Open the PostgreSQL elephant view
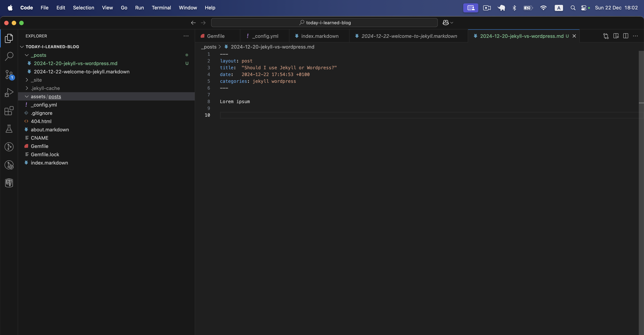Viewport: 644px width, 335px height. point(9,183)
